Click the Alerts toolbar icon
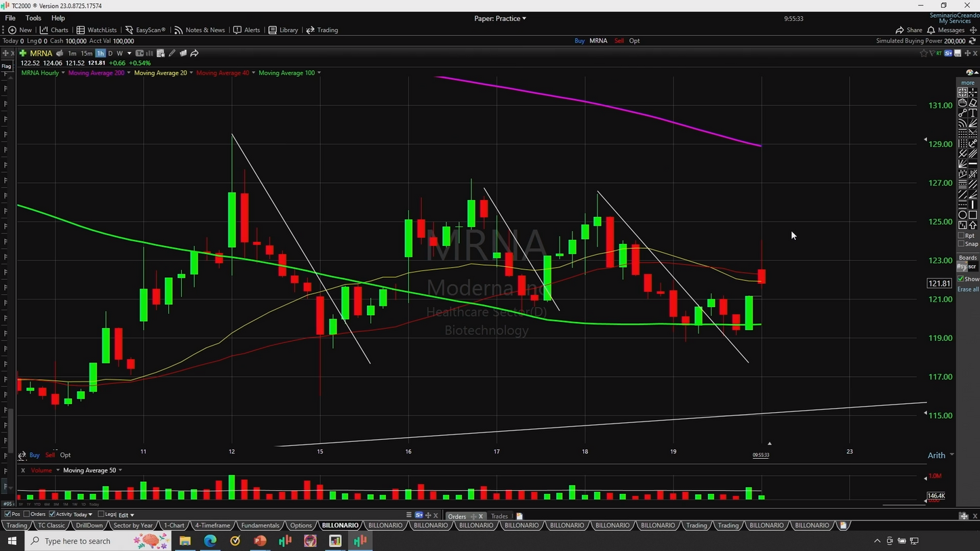 pyautogui.click(x=247, y=30)
